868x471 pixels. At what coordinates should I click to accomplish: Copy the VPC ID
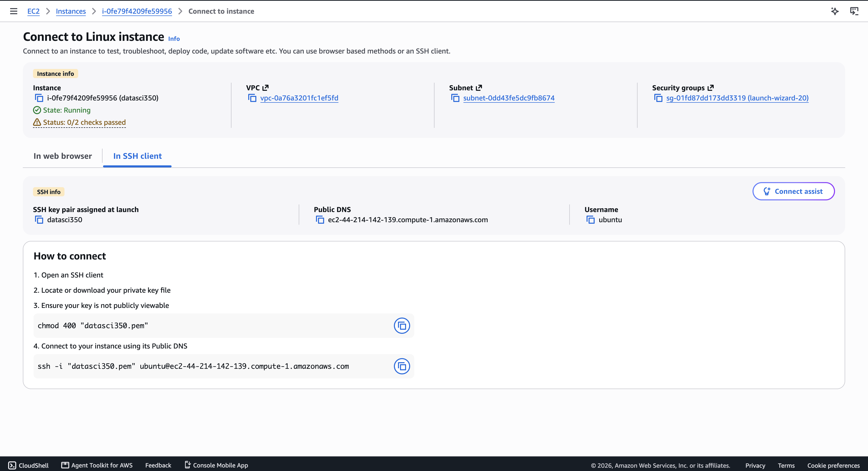pos(252,98)
